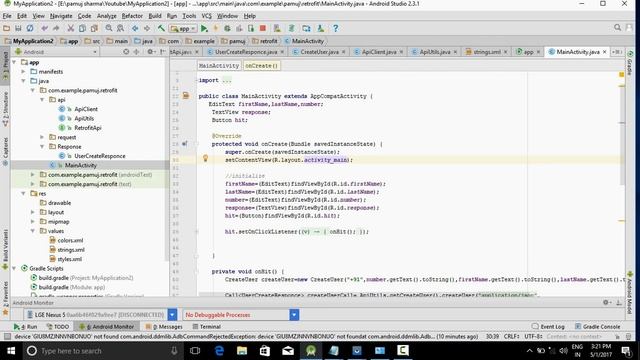Click the Copy toolbar icon
Screen dimensions: 640x360
point(82,28)
